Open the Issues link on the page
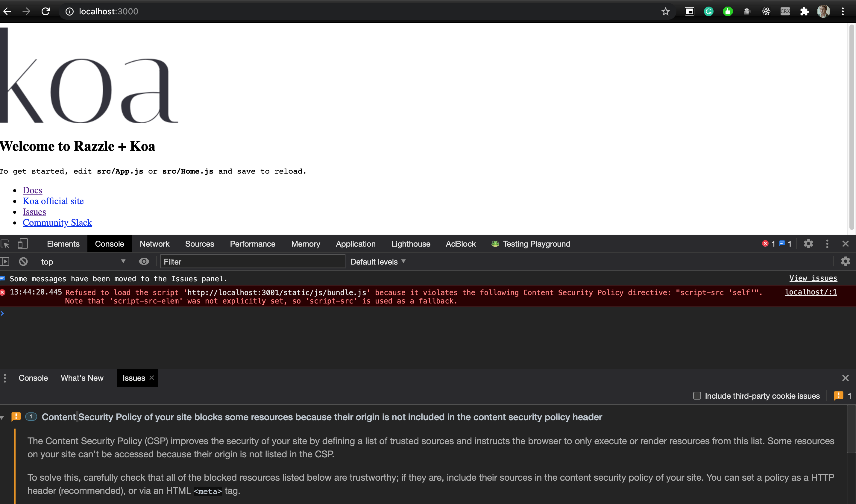The height and width of the screenshot is (504, 856). pos(34,212)
